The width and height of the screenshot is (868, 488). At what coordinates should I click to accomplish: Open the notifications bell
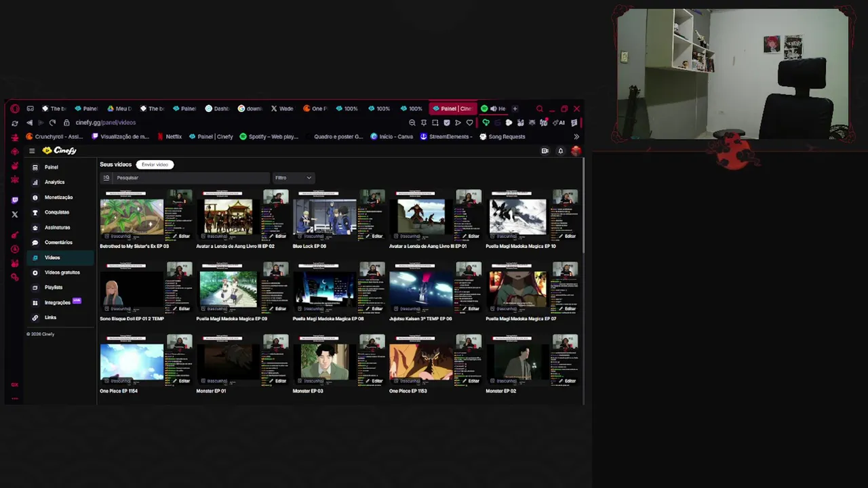point(560,150)
